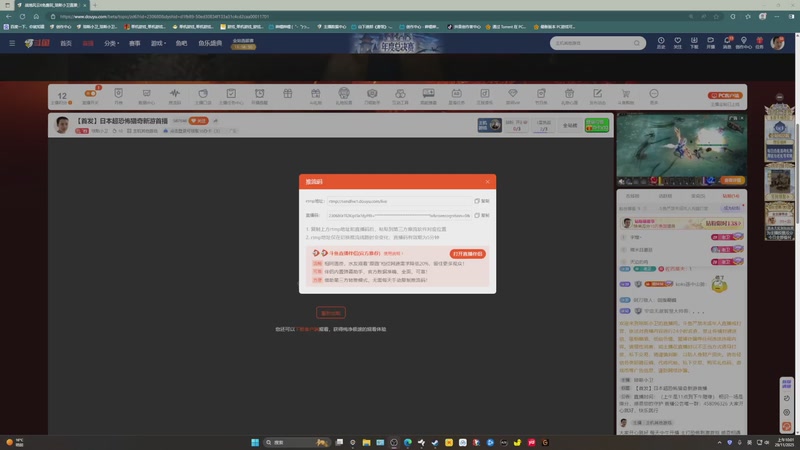Open Microsoft Edge from the taskbar

pos(408,442)
